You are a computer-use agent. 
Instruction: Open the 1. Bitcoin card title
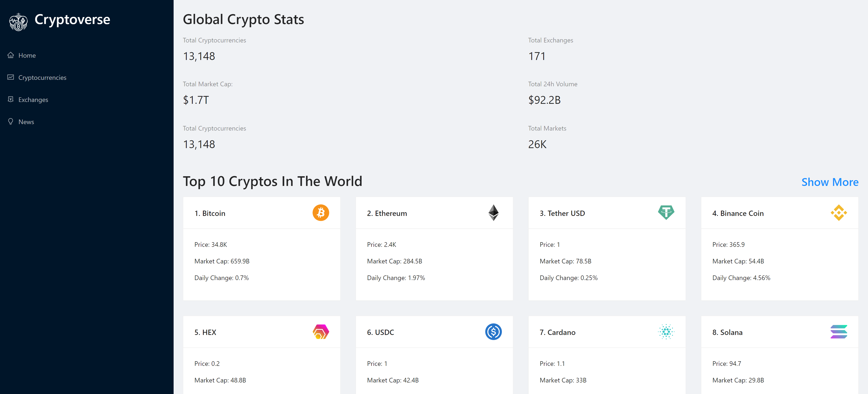210,214
